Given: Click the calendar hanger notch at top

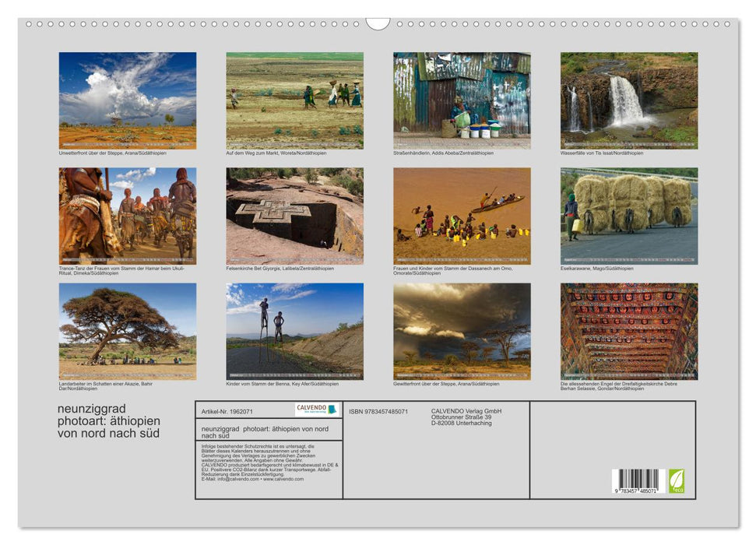Looking at the screenshot, I should click(378, 23).
